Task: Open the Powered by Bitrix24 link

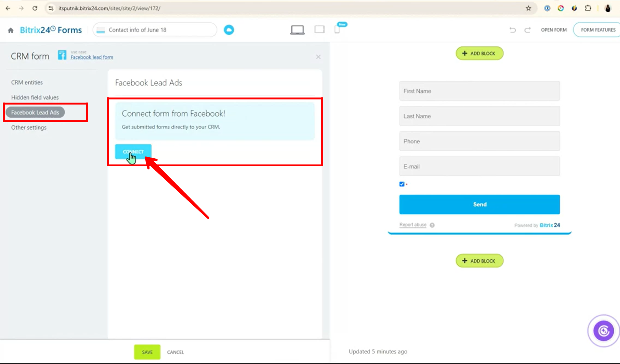Action: pos(537,225)
